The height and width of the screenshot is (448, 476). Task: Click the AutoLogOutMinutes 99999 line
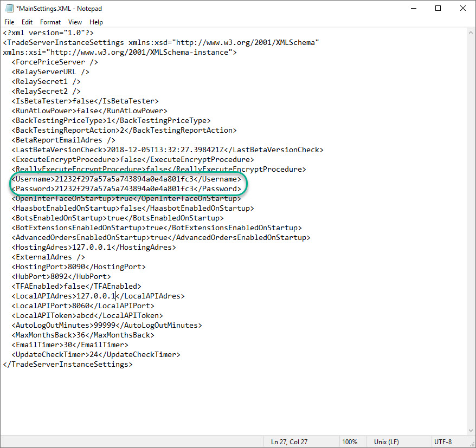tap(107, 325)
